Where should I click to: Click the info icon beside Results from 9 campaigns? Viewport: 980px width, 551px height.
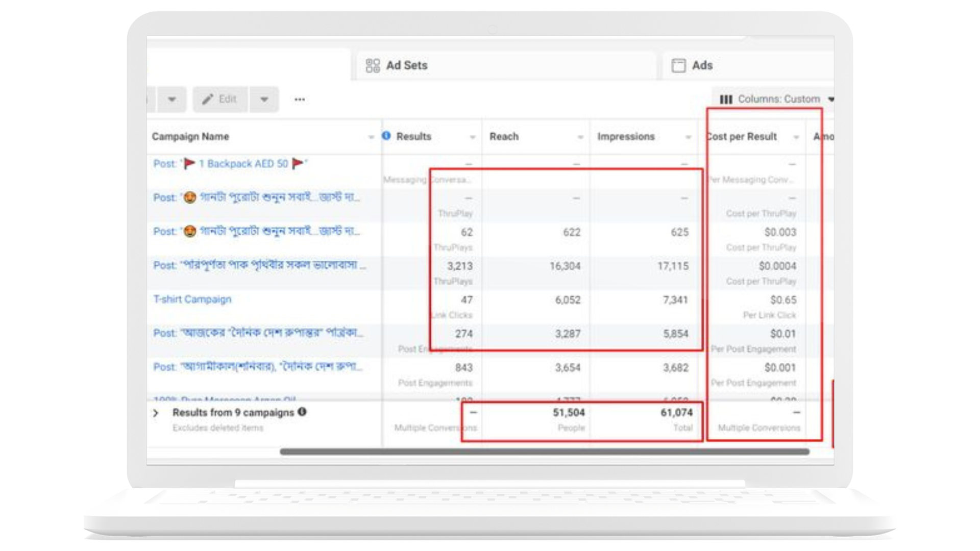[x=302, y=412]
